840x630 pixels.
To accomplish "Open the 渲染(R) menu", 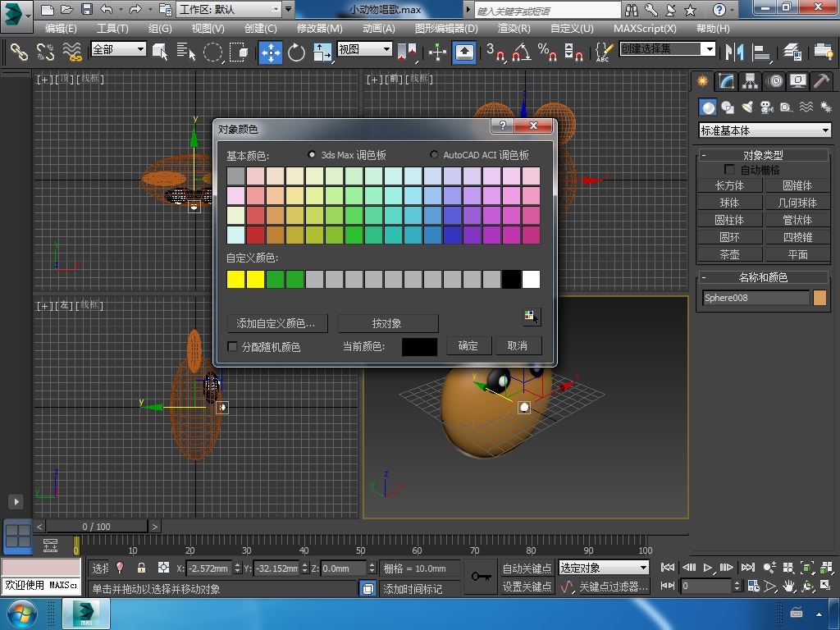I will coord(514,28).
